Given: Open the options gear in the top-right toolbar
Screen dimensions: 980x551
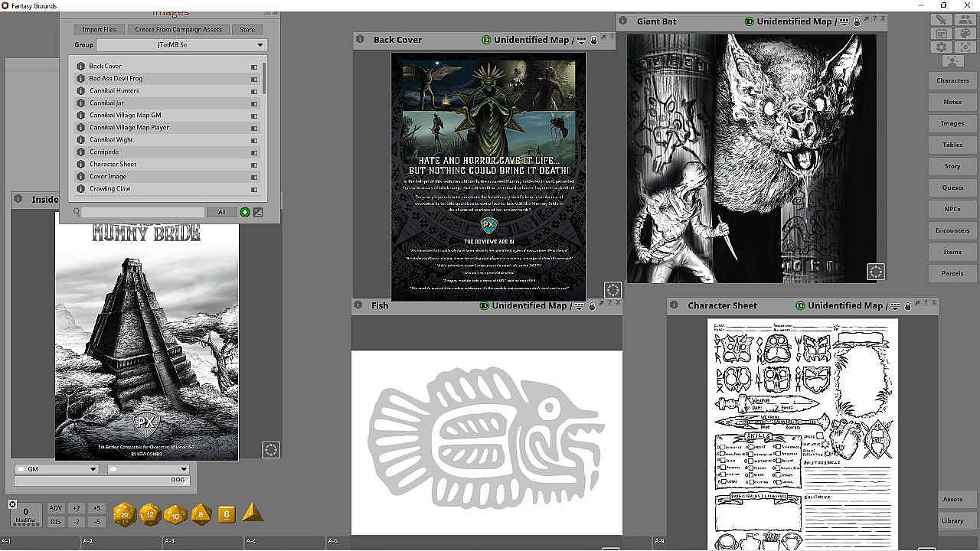Looking at the screenshot, I should pyautogui.click(x=941, y=47).
